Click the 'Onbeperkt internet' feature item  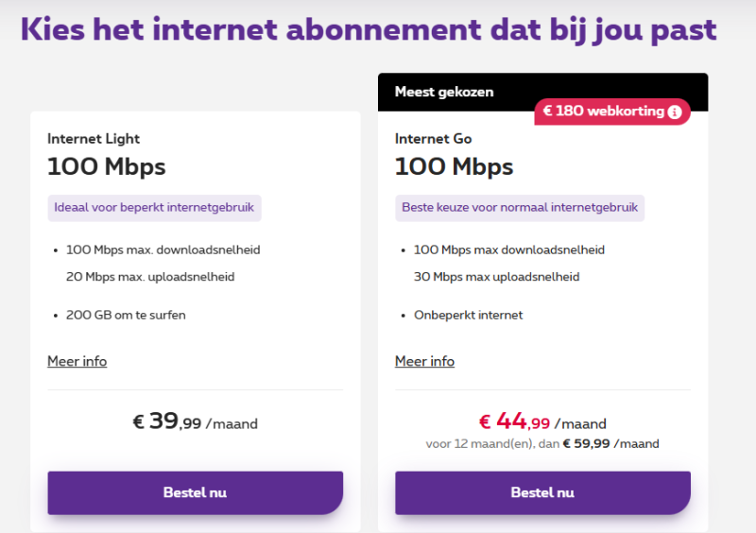(468, 315)
